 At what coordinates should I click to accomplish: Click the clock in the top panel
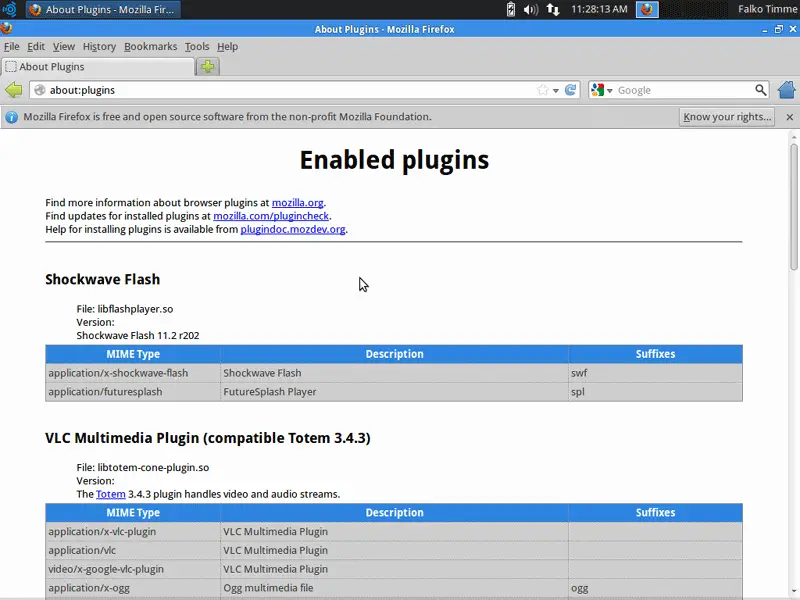[x=599, y=9]
